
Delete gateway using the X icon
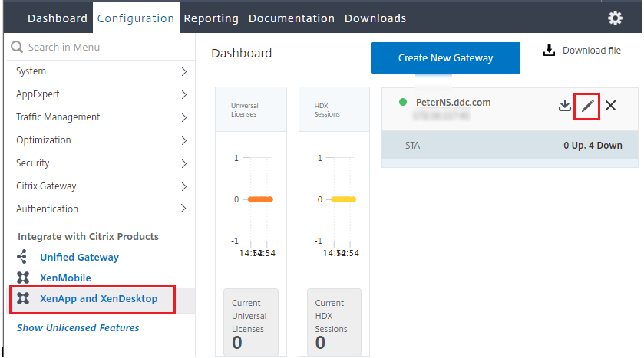point(611,106)
